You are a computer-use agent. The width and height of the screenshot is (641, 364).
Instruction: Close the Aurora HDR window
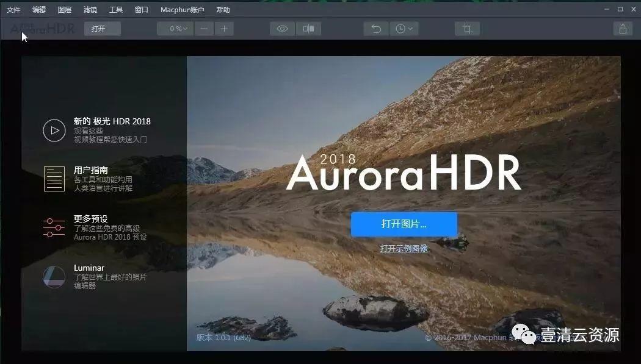tap(633, 9)
